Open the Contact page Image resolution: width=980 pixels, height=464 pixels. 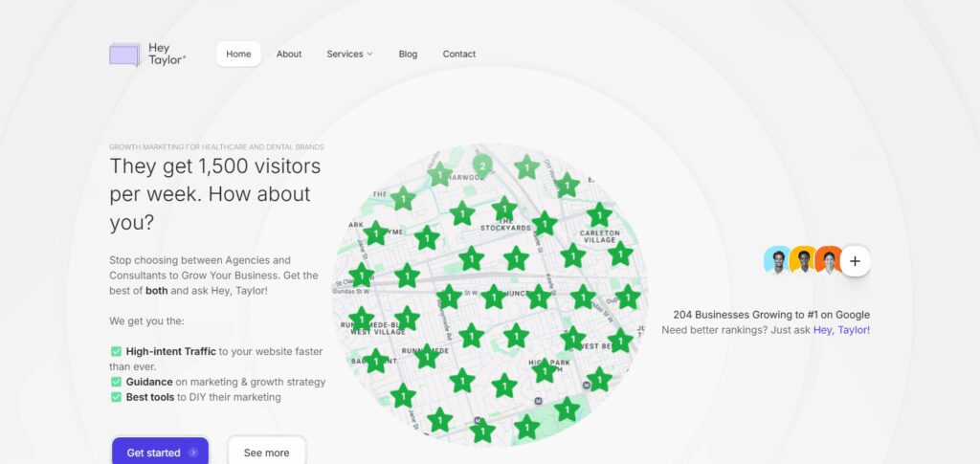tap(459, 55)
